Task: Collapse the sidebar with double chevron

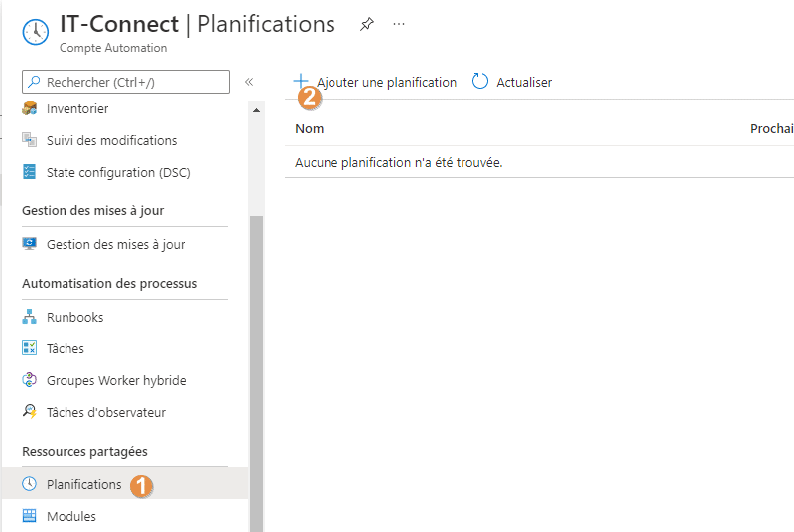Action: pyautogui.click(x=249, y=82)
